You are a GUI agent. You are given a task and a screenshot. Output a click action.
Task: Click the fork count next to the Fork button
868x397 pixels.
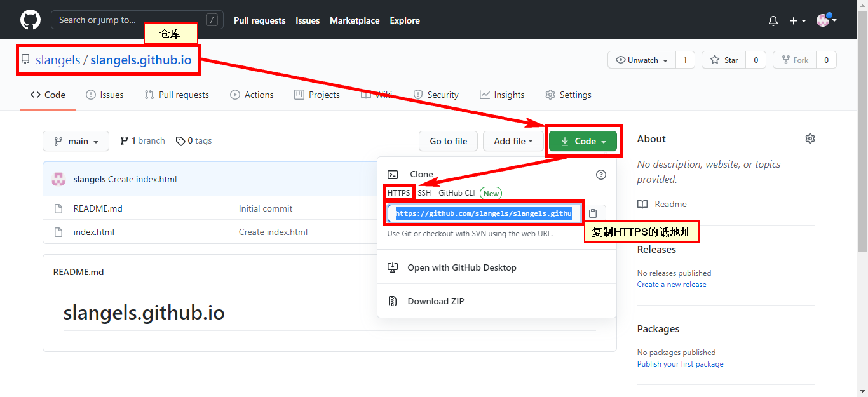826,60
